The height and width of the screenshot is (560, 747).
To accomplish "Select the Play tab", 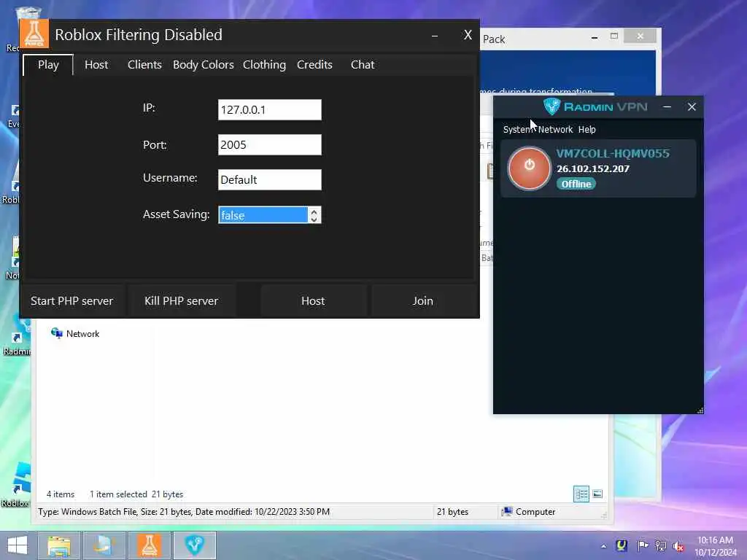I will (x=48, y=65).
